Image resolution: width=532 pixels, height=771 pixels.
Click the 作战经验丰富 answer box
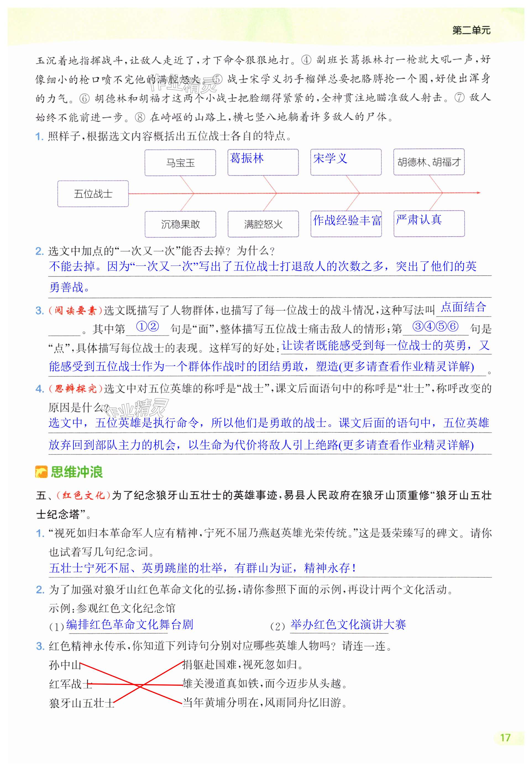click(346, 224)
